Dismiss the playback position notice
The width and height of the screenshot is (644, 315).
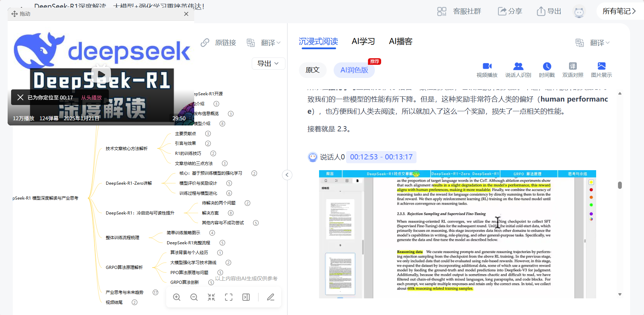point(20,97)
